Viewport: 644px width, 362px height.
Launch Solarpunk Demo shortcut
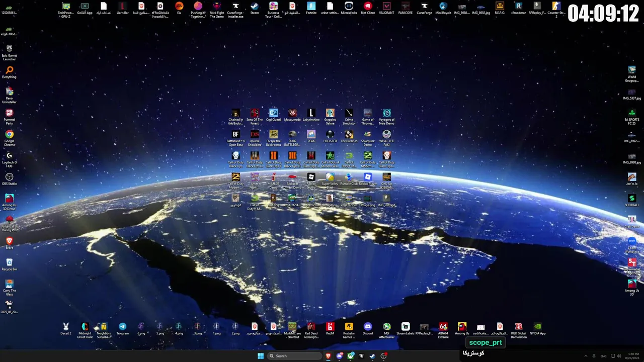pyautogui.click(x=368, y=138)
